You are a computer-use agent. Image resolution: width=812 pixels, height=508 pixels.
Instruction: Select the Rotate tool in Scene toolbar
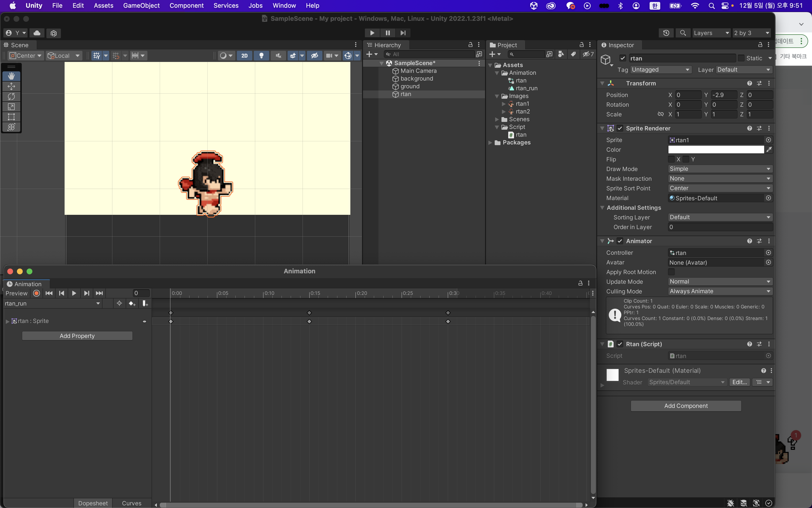[11, 97]
